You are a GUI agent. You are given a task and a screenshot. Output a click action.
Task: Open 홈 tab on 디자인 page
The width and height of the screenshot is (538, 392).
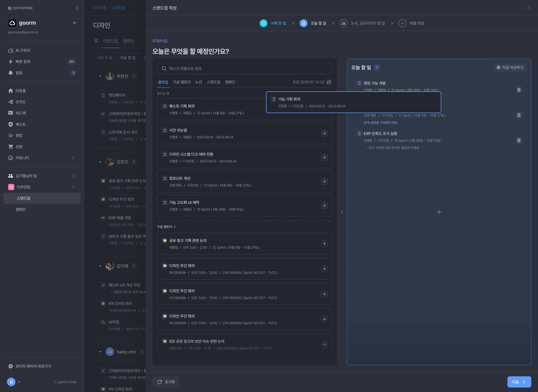click(x=96, y=41)
